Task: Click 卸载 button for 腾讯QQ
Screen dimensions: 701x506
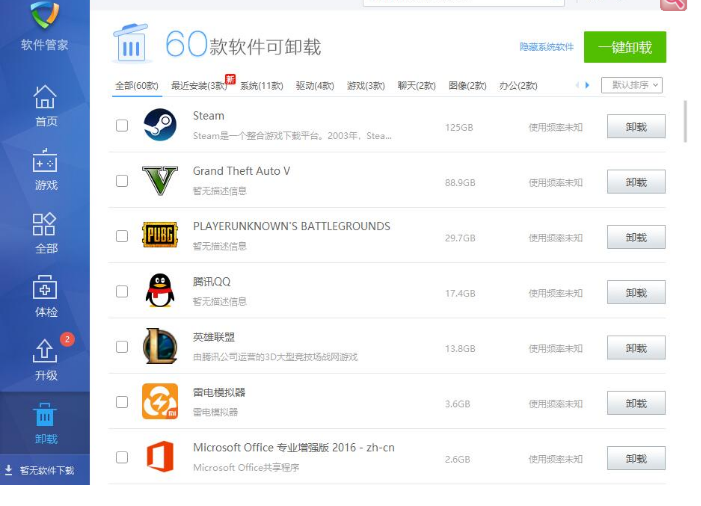Action: point(636,292)
